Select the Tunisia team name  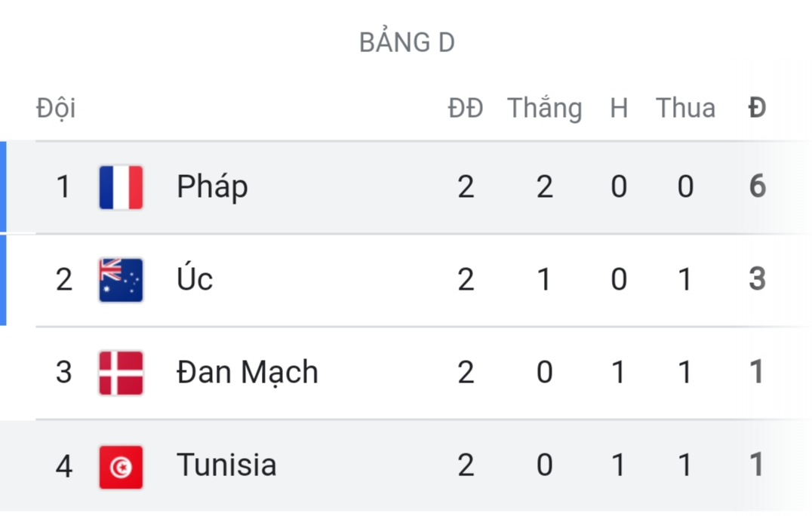tap(226, 465)
